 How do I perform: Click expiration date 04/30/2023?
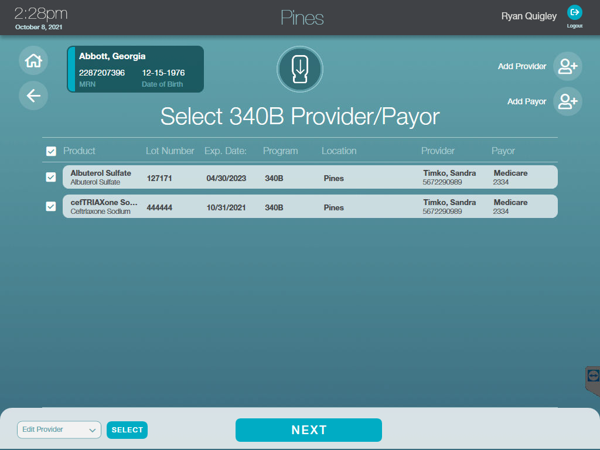coord(226,178)
